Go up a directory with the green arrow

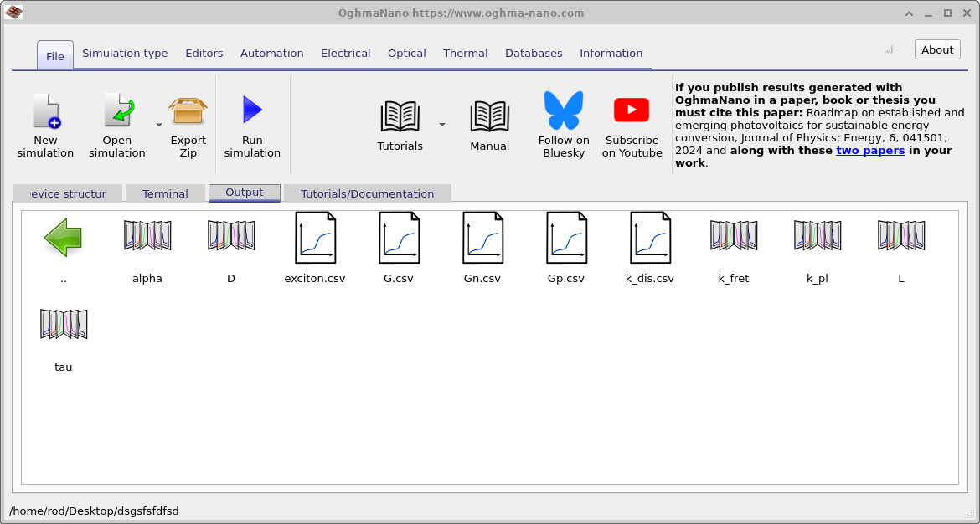tap(63, 239)
